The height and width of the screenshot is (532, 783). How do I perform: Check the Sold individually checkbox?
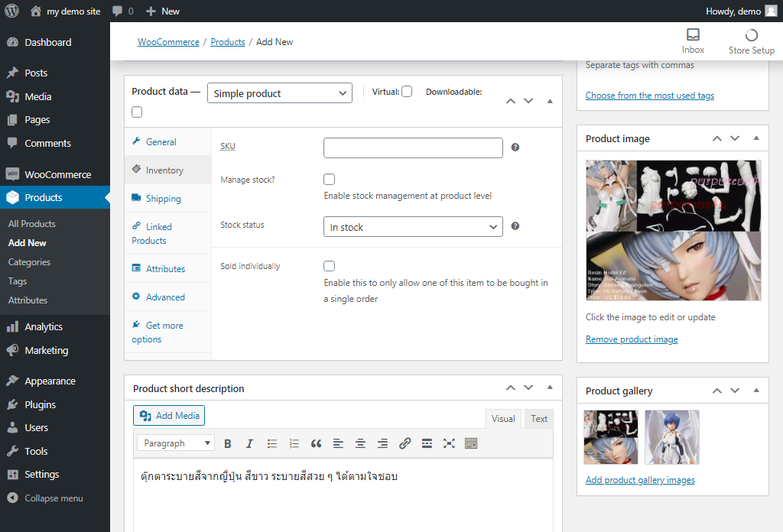330,266
